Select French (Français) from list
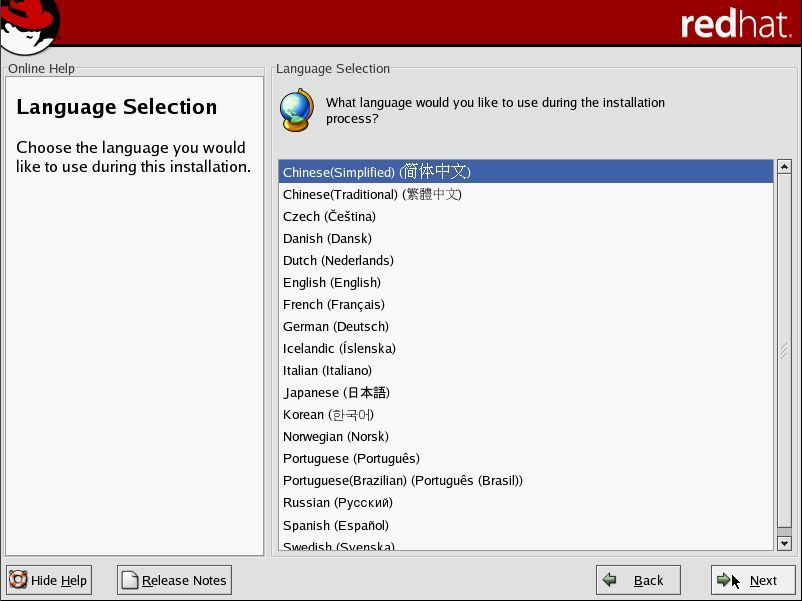This screenshot has width=802, height=601. click(334, 305)
